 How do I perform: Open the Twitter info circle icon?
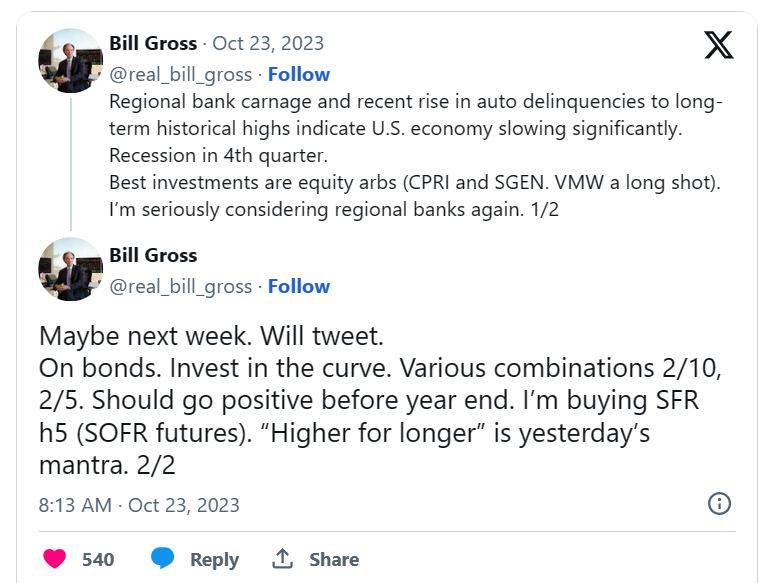[718, 504]
